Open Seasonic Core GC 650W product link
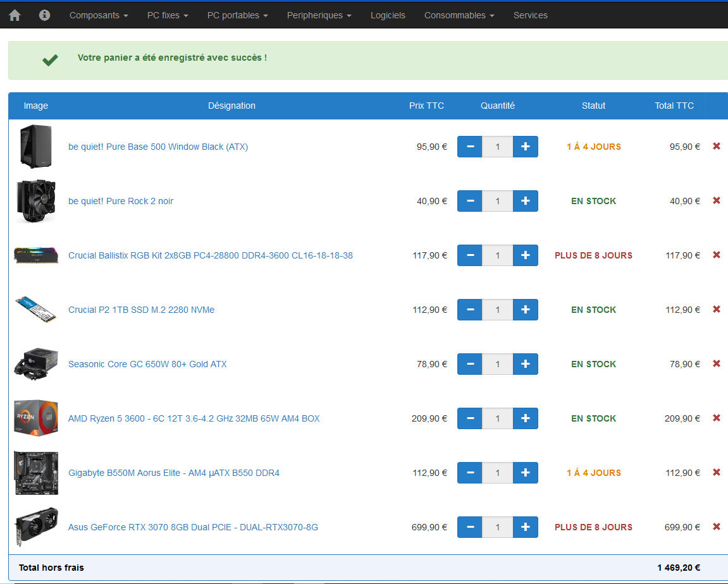728x584 pixels. pos(147,364)
